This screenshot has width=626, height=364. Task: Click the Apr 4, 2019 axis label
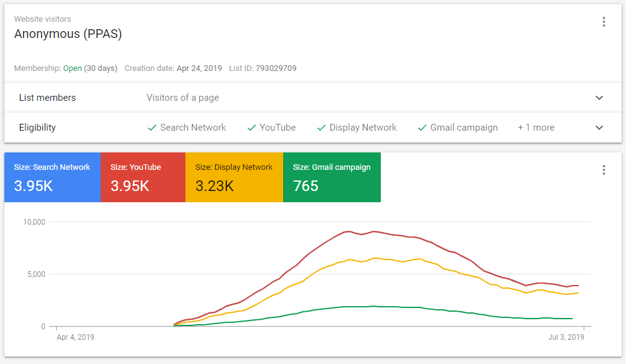pos(75,337)
